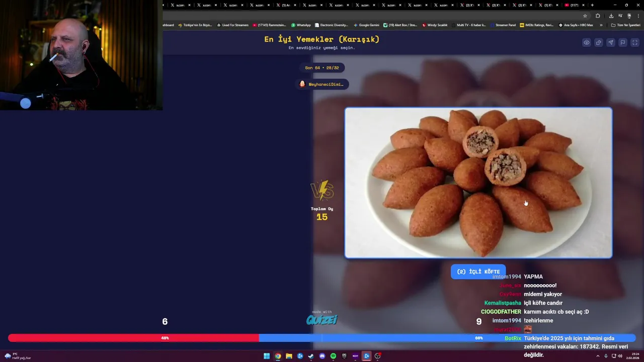
Task: Click the Quizei logo
Action: (x=322, y=318)
